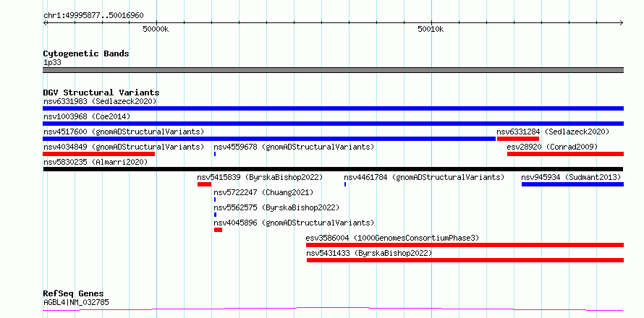Select the magenta AGBL4 gene line

coord(333,309)
